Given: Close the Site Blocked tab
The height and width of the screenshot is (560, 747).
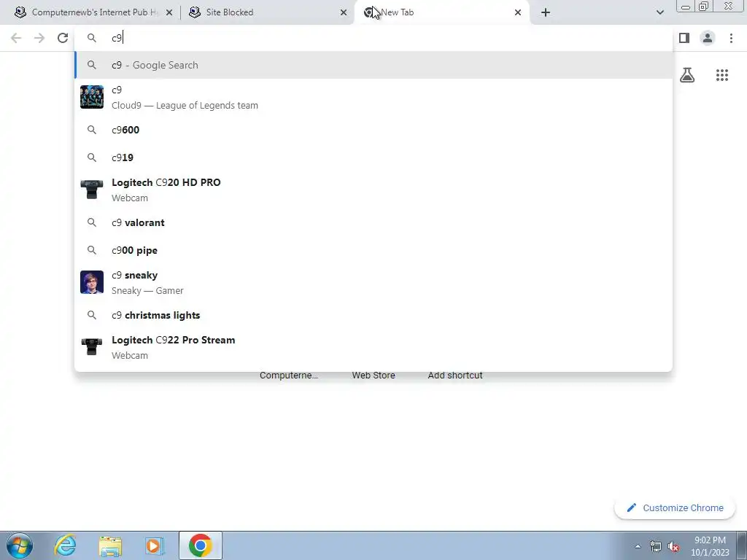Looking at the screenshot, I should [x=344, y=12].
